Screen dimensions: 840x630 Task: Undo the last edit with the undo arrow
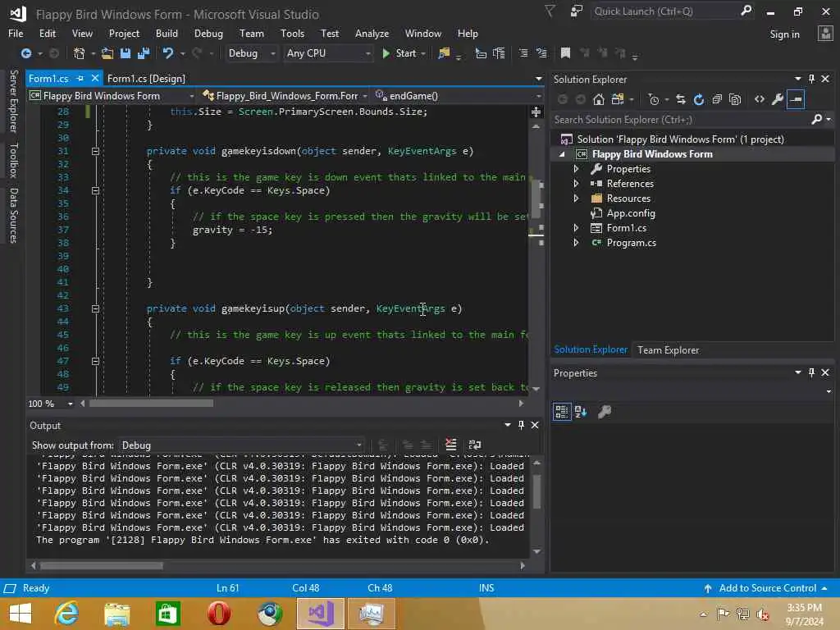167,53
